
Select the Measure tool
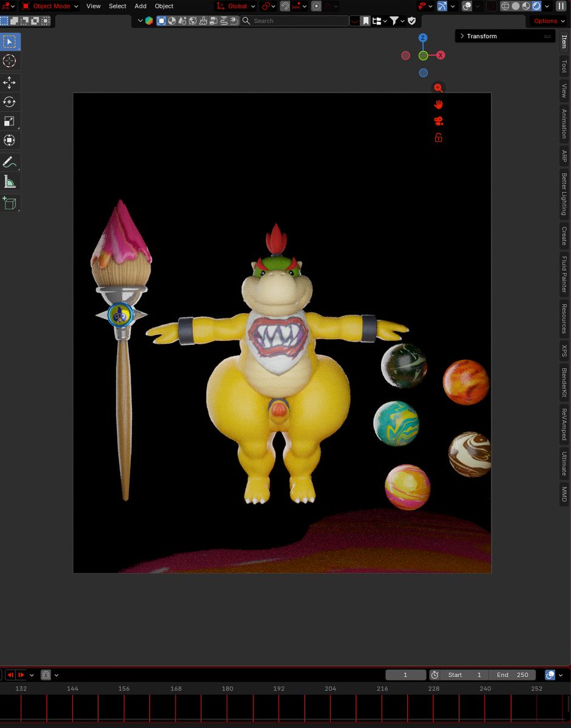pyautogui.click(x=10, y=181)
